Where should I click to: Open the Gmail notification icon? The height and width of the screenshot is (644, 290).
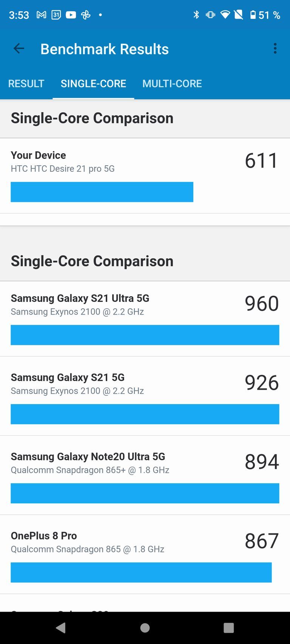[41, 15]
